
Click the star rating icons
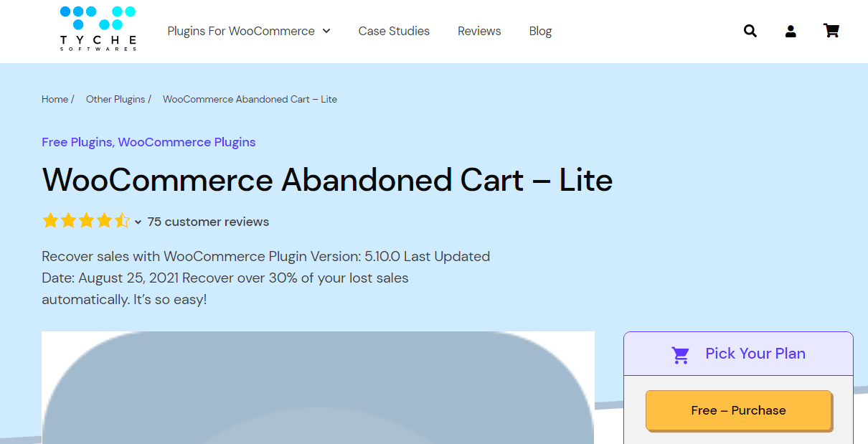[86, 221]
